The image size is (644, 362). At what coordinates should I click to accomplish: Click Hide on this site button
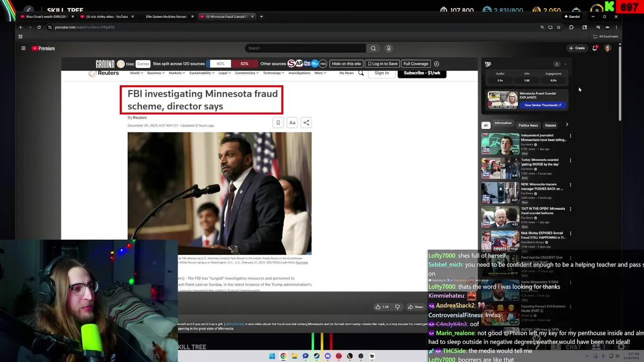point(346,64)
